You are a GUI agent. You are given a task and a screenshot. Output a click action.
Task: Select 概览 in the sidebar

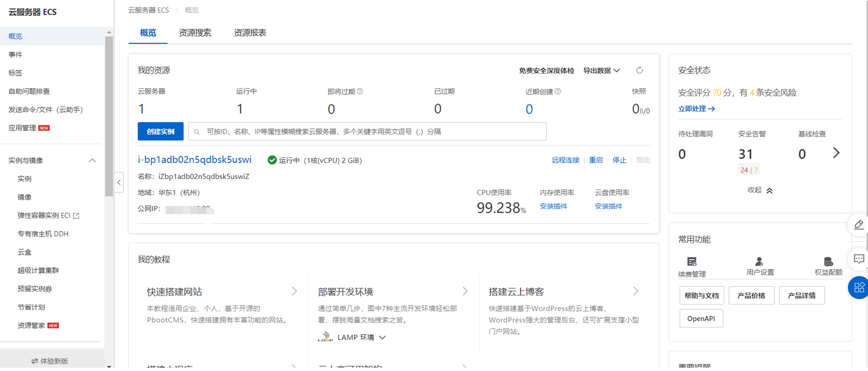52,36
